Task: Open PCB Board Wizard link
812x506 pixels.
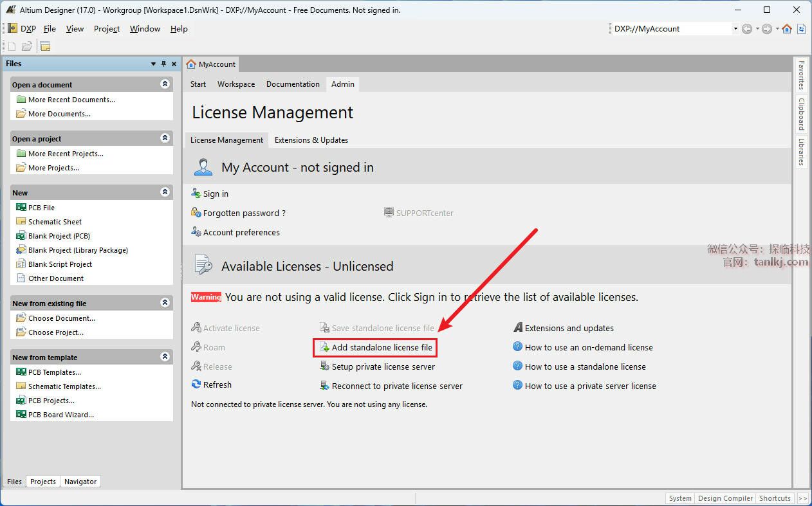Action: click(61, 415)
